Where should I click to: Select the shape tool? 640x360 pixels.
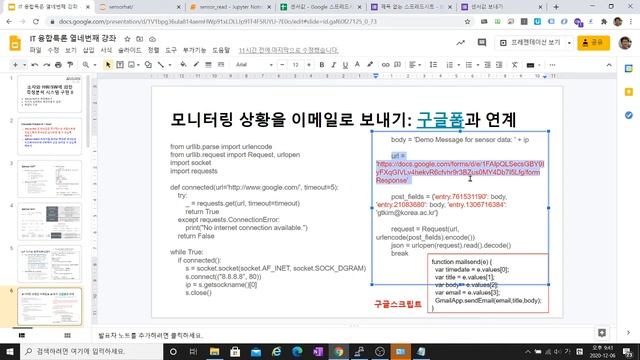coord(148,65)
